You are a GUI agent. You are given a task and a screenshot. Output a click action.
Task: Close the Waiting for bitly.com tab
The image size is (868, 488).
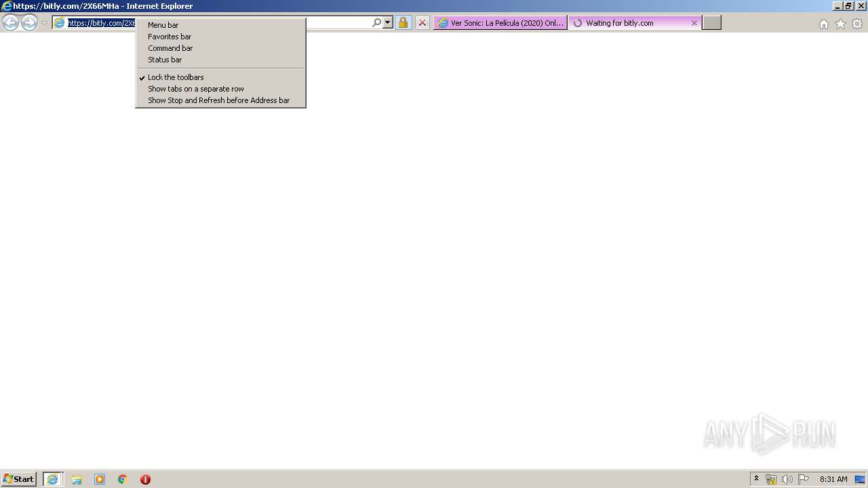click(x=694, y=23)
